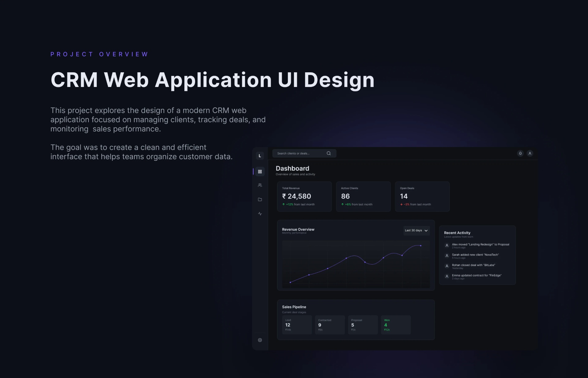Image resolution: width=588 pixels, height=378 pixels.
Task: Select the Open Deals card
Action: click(422, 197)
